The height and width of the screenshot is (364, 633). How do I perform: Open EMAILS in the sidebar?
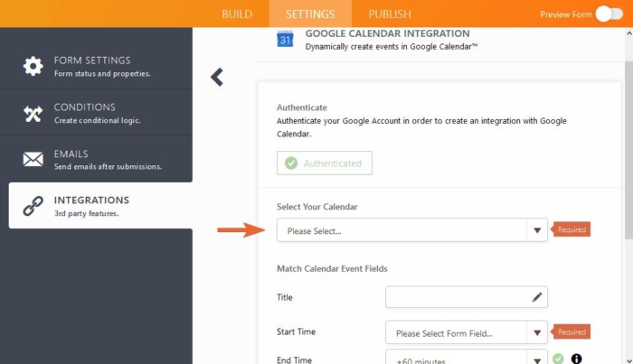[x=96, y=159]
